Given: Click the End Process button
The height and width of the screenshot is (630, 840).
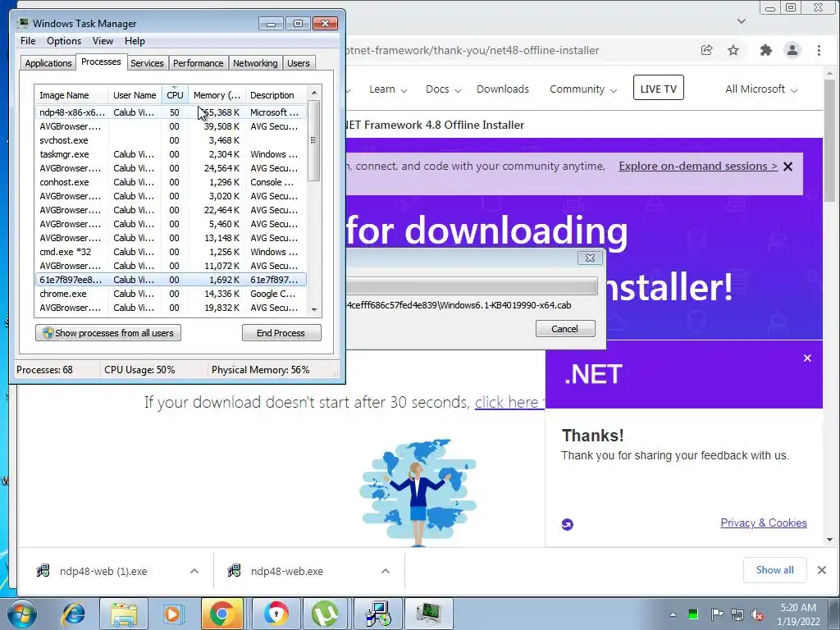Looking at the screenshot, I should pos(281,333).
